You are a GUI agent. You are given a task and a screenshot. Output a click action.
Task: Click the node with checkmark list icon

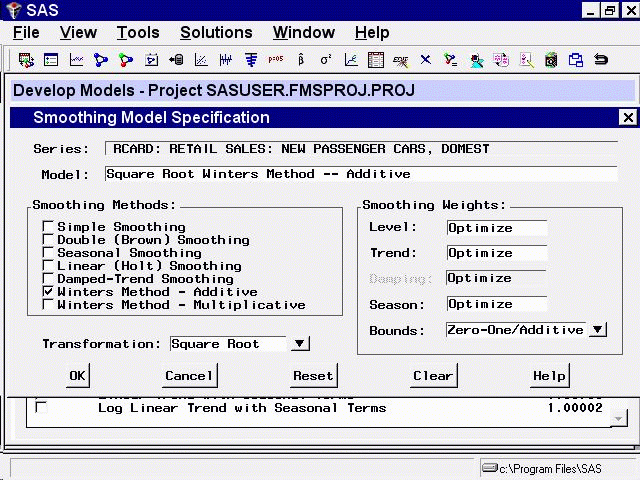coord(451,60)
